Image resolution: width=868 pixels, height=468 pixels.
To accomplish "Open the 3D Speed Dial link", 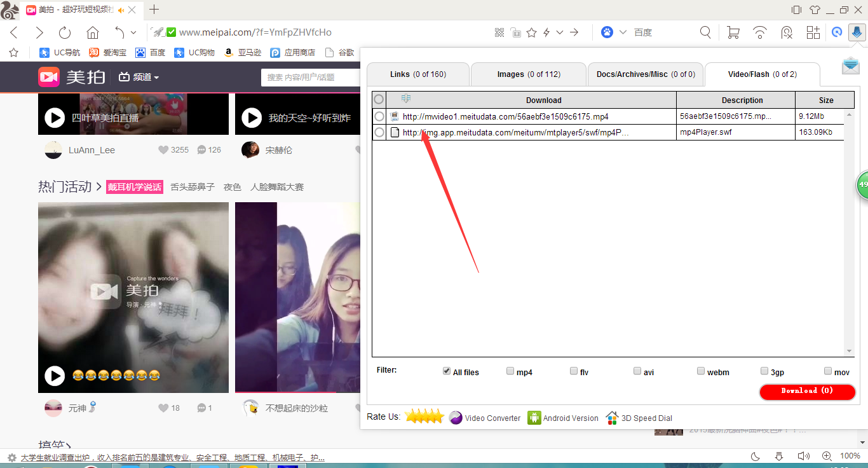I will [639, 418].
